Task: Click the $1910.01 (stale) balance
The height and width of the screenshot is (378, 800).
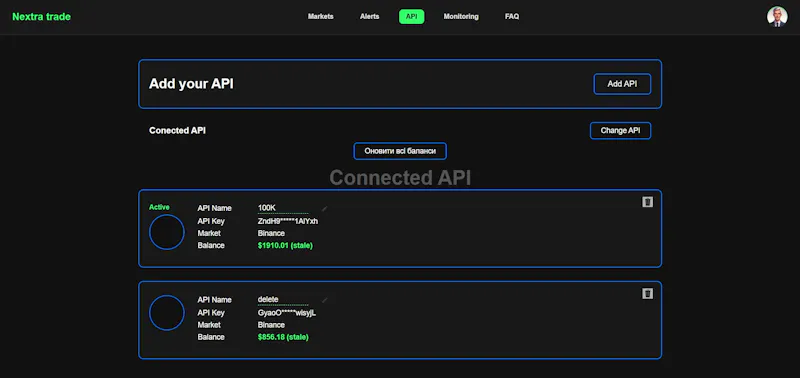Action: point(285,245)
